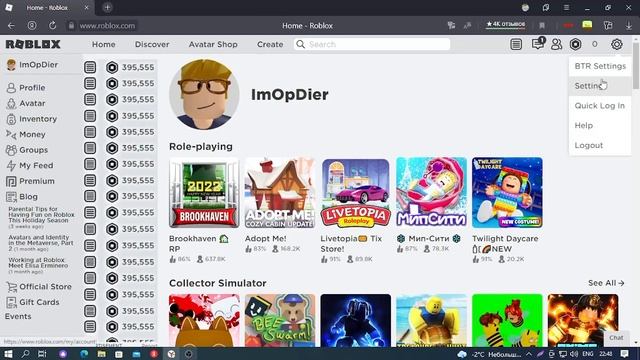Image resolution: width=640 pixels, height=360 pixels.
Task: Click the browser bookmark icon
Action: coord(542,25)
